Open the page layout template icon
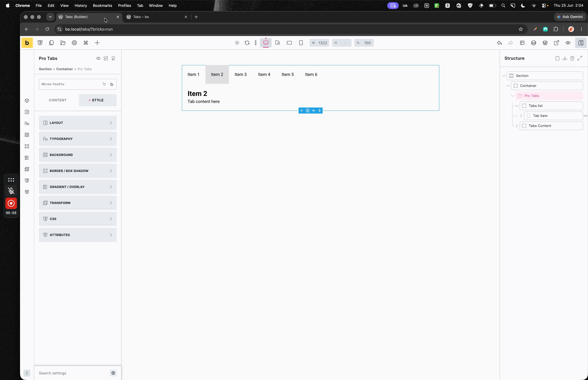This screenshot has height=380, width=588. (x=522, y=43)
